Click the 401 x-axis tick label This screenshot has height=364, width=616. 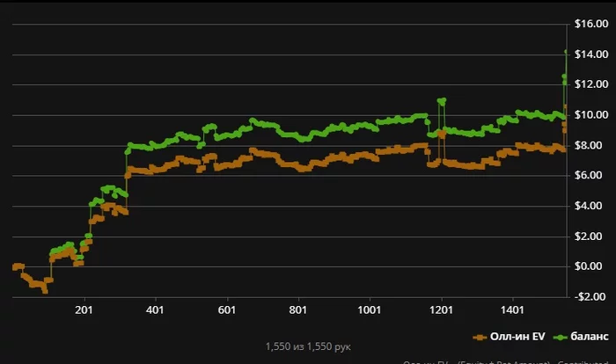155,309
